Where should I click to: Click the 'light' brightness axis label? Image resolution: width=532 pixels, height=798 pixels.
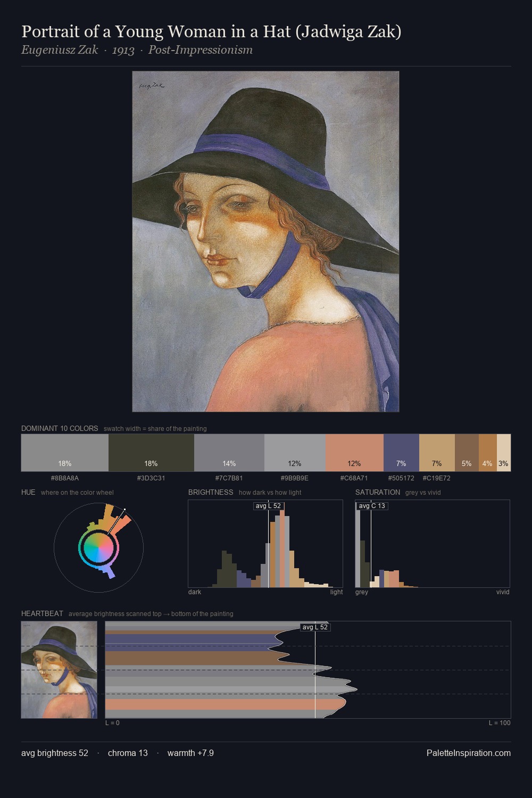click(336, 592)
